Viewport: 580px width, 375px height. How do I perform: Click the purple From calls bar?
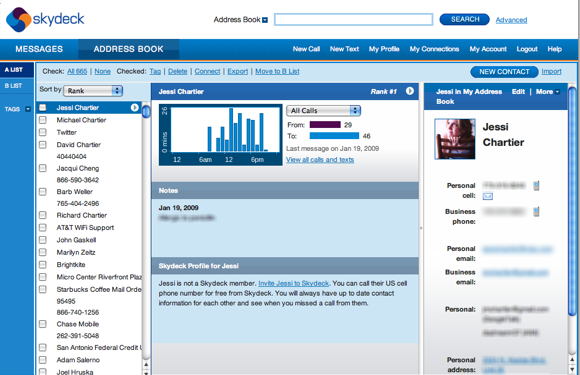pos(325,125)
